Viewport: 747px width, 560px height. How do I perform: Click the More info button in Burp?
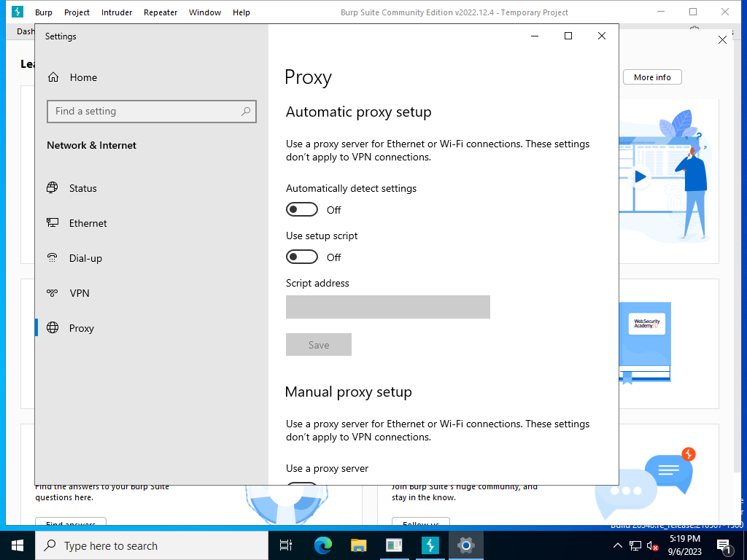click(x=652, y=77)
